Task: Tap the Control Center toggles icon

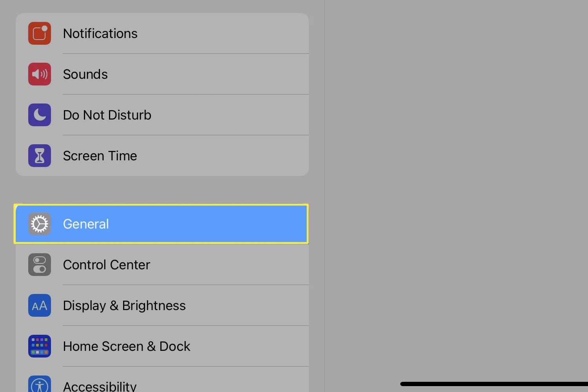Action: (40, 265)
